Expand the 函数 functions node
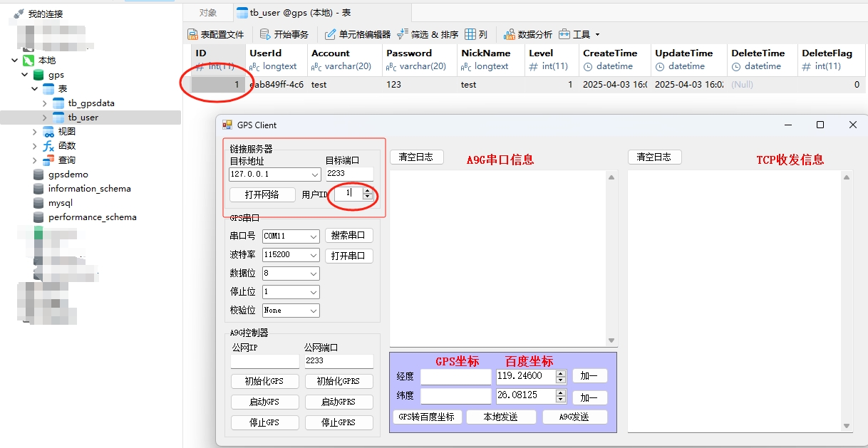Viewport: 868px width, 448px height. [35, 146]
